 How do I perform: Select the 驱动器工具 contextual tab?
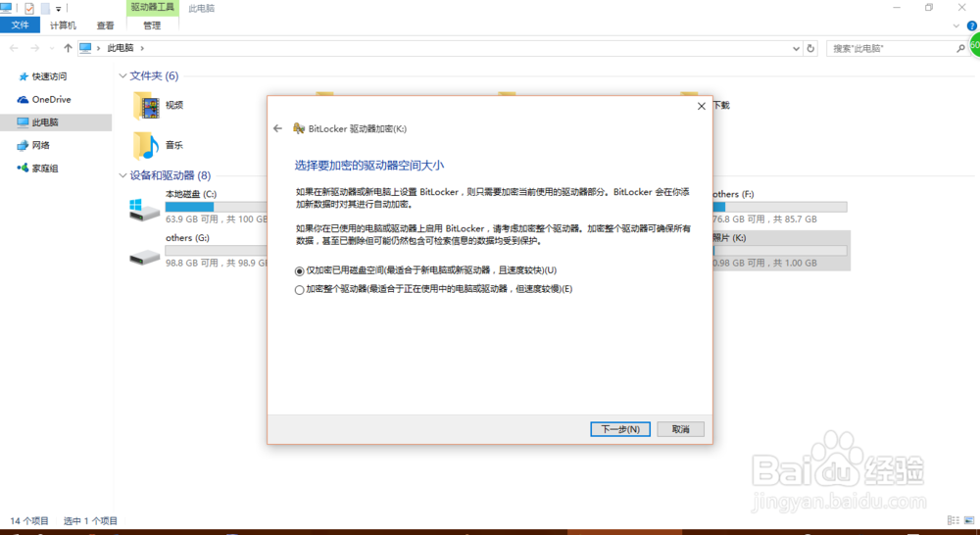(x=153, y=8)
